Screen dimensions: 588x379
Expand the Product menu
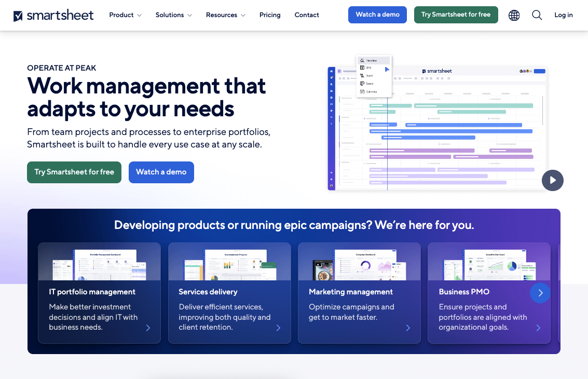click(125, 15)
